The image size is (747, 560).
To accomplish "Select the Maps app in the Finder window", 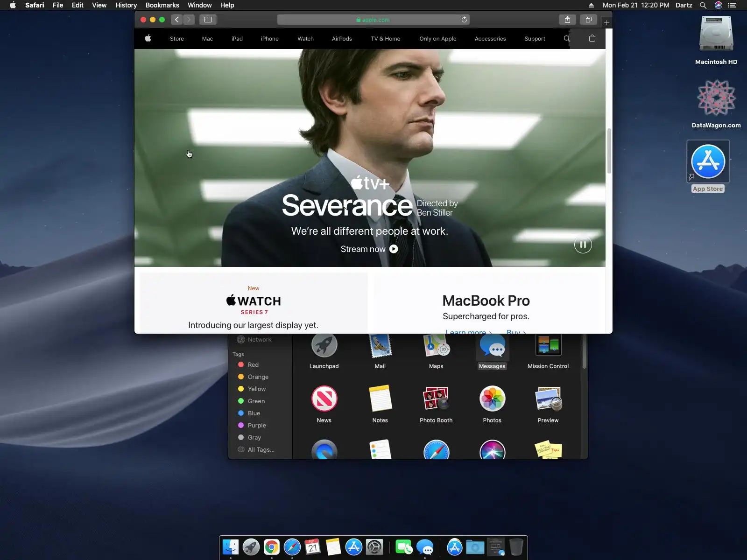I will (x=436, y=352).
